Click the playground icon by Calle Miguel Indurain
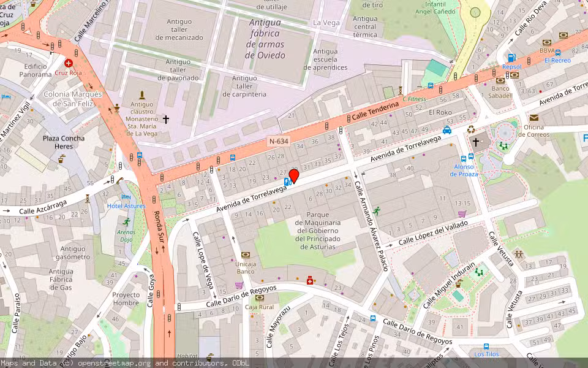 tap(478, 272)
